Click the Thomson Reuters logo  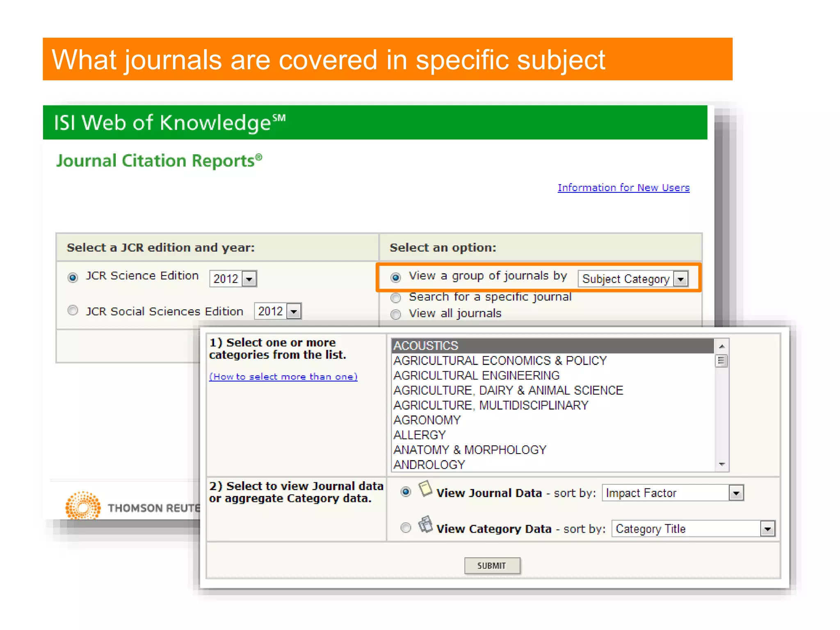tap(133, 505)
